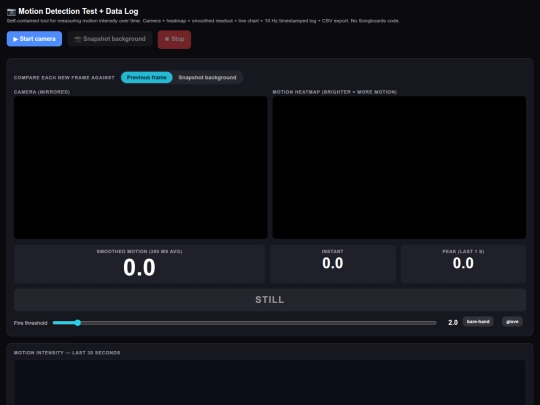Click the Instant motion readout panel
The height and width of the screenshot is (405, 540).
point(333,264)
